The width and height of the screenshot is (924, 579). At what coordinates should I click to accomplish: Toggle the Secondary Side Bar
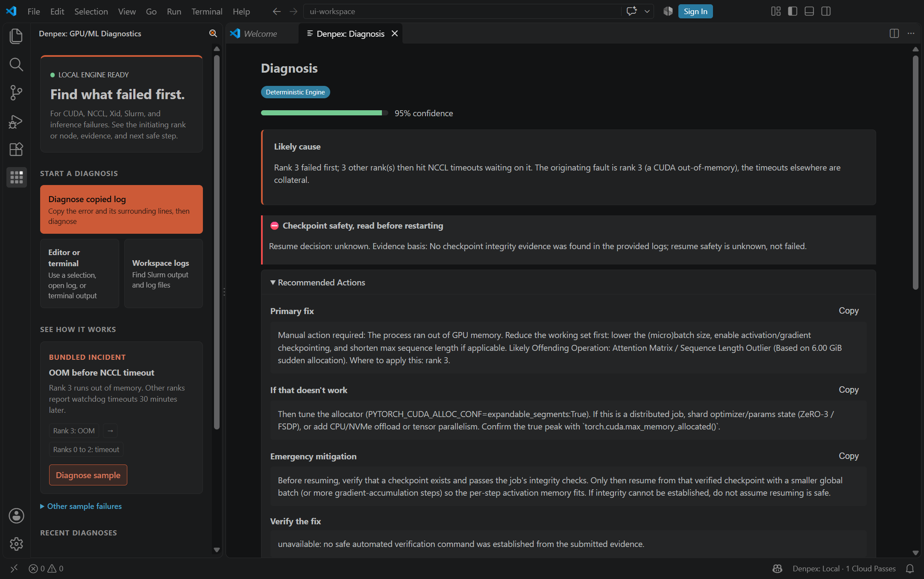click(826, 12)
